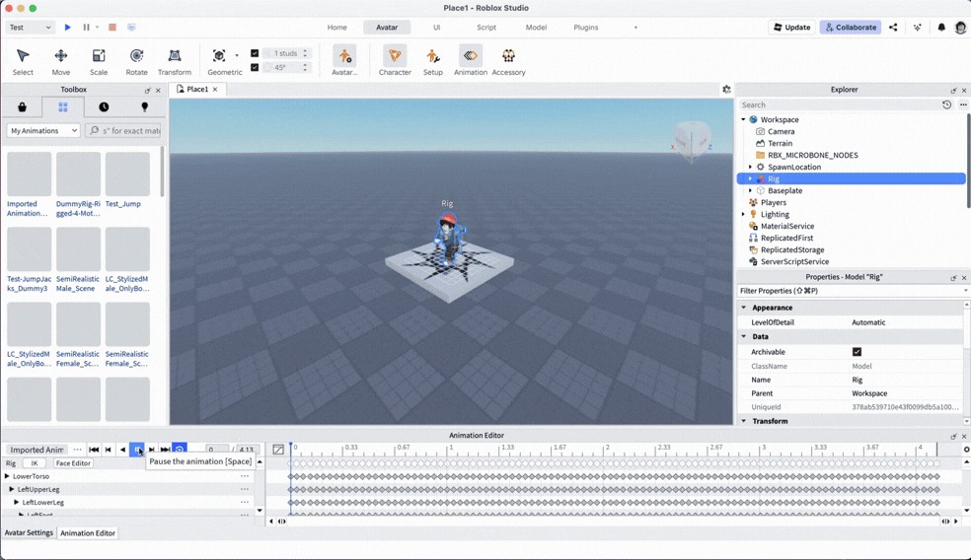The image size is (971, 560).
Task: Expand the LeftUpperLeg animation track
Action: pos(12,489)
